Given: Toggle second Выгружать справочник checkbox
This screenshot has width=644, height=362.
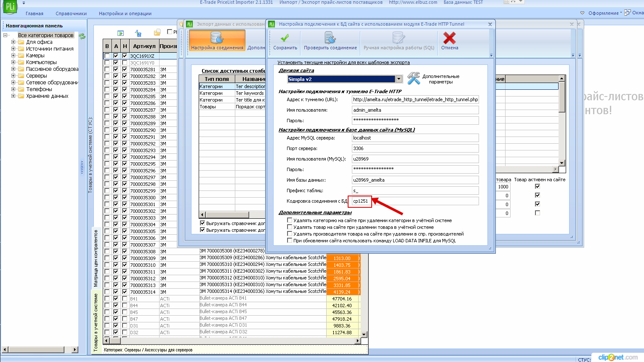Looking at the screenshot, I should point(202,230).
